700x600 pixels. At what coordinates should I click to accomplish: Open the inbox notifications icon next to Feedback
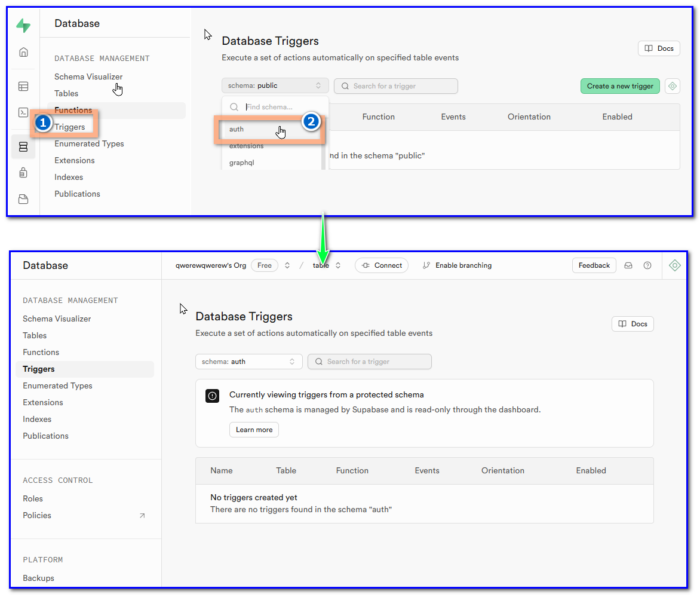click(628, 265)
